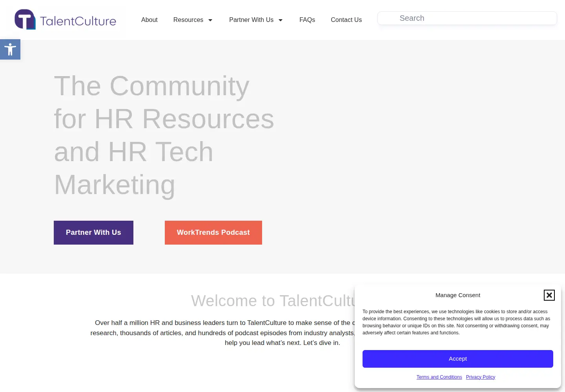Viewport: 565px width, 392px height.
Task: Close the Manage Consent dialog
Action: point(549,295)
